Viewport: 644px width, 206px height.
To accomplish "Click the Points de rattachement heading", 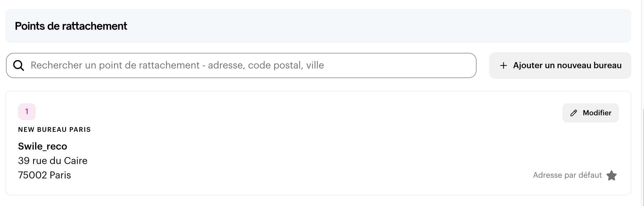I will [x=71, y=26].
